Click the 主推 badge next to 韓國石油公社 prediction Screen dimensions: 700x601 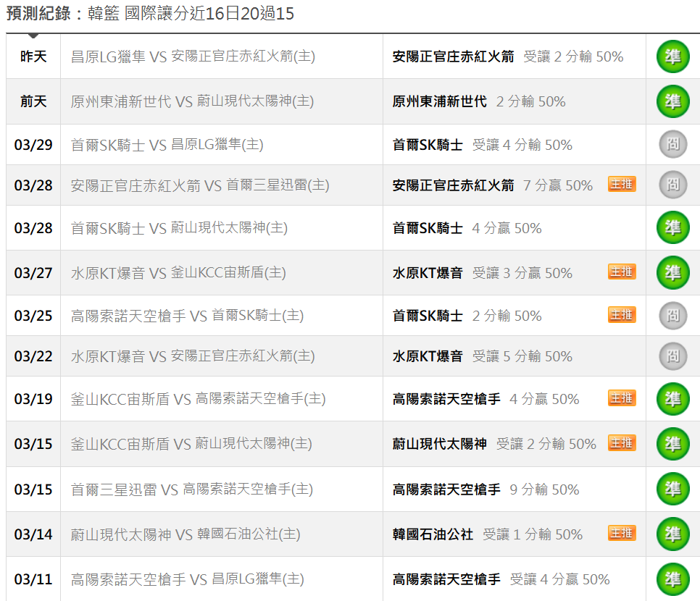point(622,533)
